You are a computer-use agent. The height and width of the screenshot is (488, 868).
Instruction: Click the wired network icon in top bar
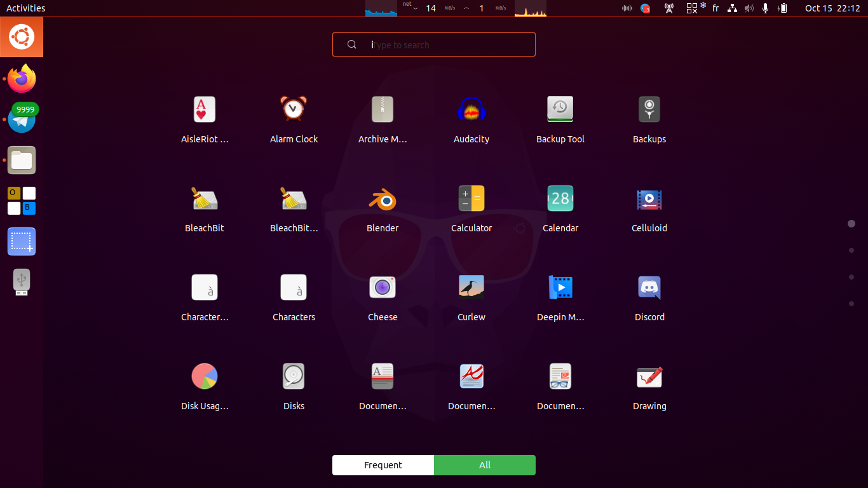coord(733,8)
